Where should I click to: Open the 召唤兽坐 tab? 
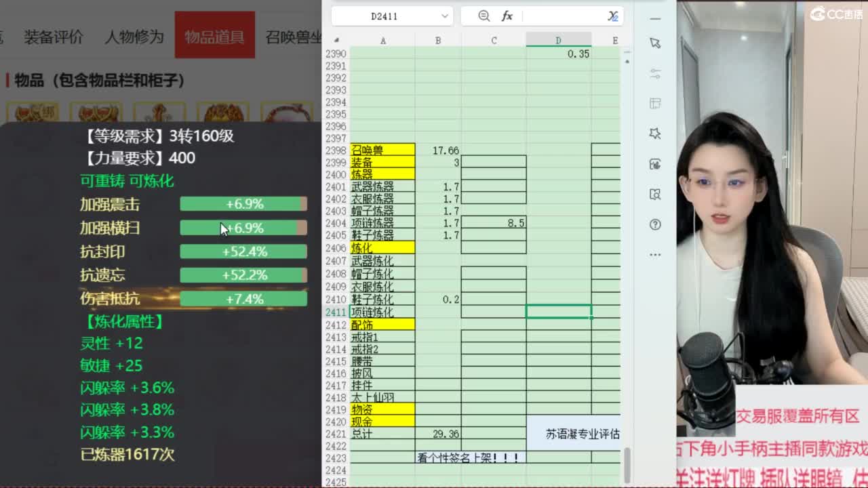[x=294, y=37]
